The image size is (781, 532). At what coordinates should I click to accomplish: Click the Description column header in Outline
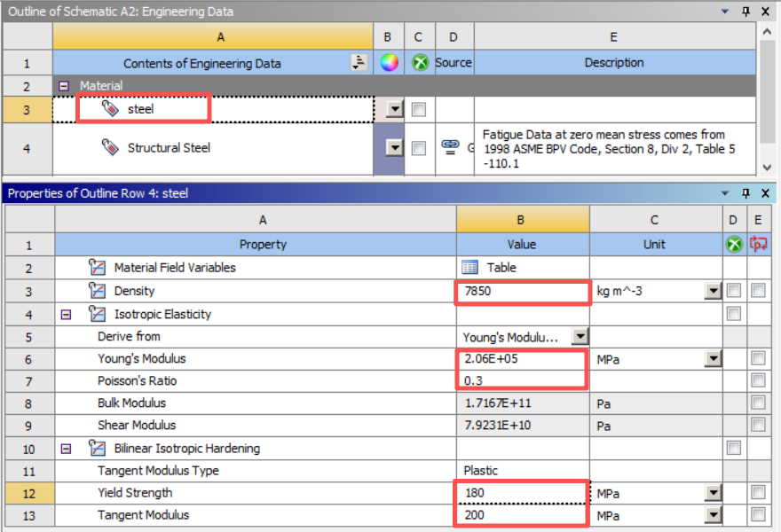click(615, 63)
